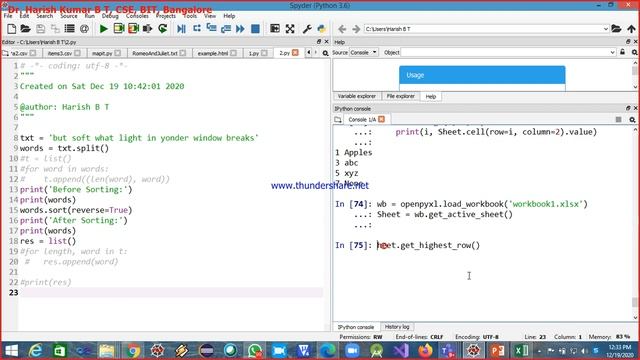Viewport: 640px width, 360px height.
Task: Select the IPython console bottom tab
Action: pyautogui.click(x=356, y=327)
